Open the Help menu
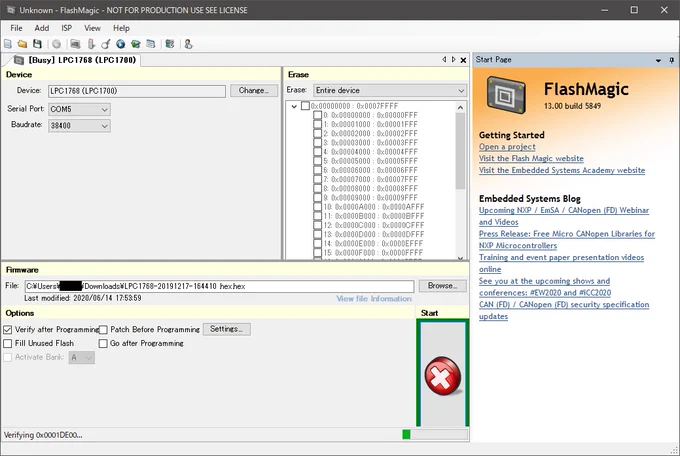 (121, 28)
